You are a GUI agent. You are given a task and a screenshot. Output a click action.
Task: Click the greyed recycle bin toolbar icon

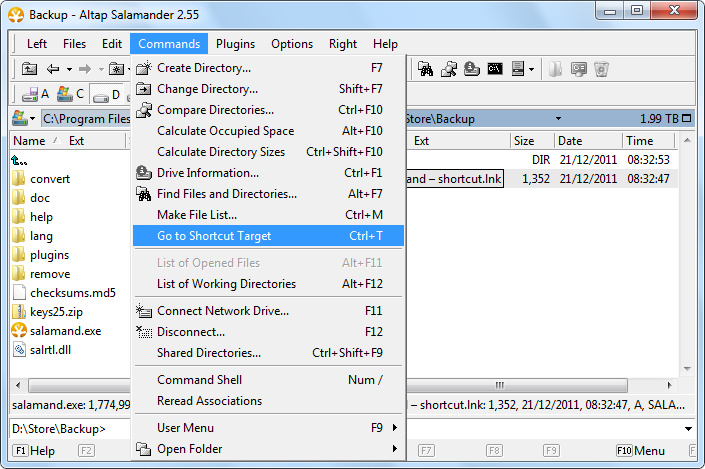[x=601, y=69]
